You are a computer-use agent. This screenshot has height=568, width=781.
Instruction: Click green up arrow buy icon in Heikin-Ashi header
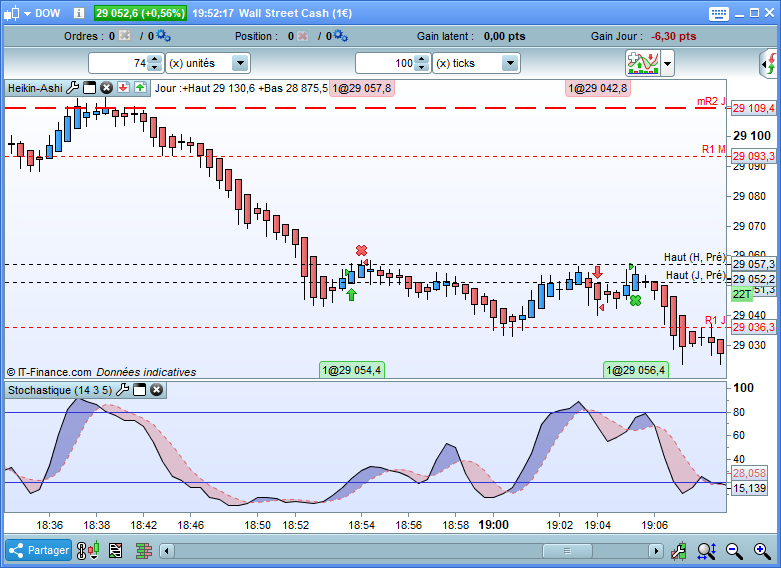click(140, 88)
